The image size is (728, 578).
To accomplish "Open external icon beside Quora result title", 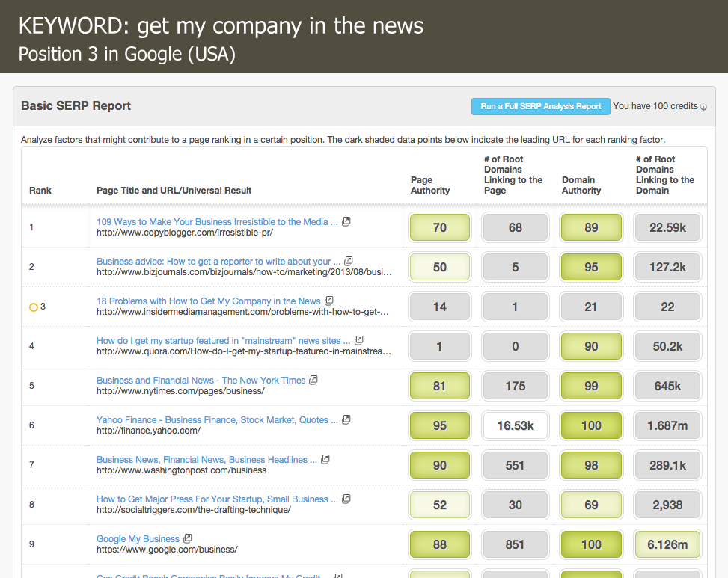I will tap(358, 340).
